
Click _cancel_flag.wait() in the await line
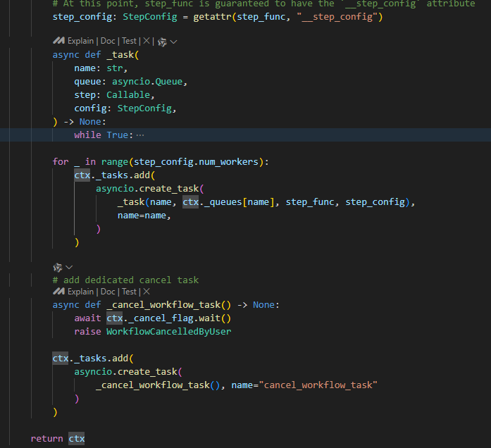point(180,318)
